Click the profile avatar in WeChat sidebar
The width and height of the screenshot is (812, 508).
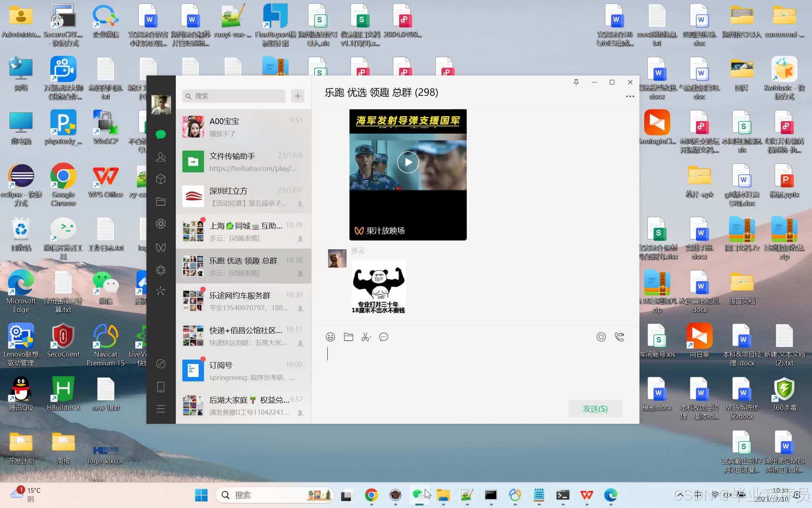point(161,105)
